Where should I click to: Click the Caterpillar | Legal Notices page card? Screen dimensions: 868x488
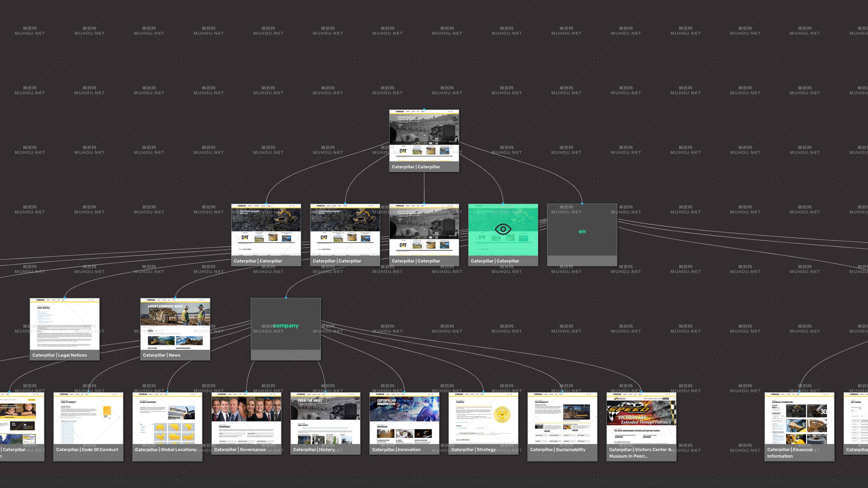64,324
